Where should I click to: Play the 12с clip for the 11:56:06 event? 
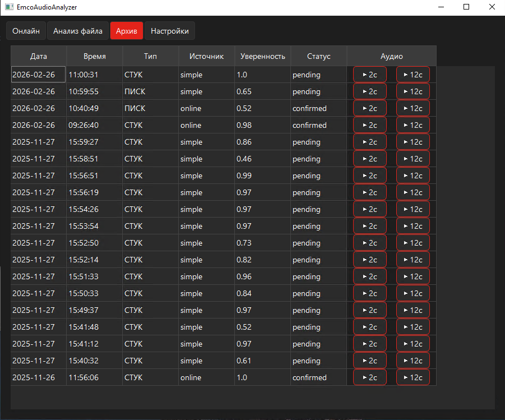point(413,377)
